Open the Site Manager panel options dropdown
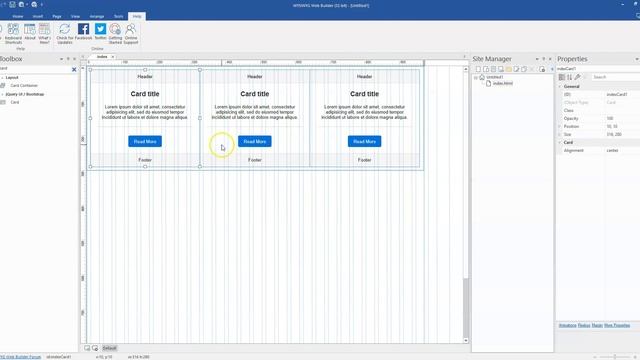Viewport: 640px width, 360px height. point(537,59)
